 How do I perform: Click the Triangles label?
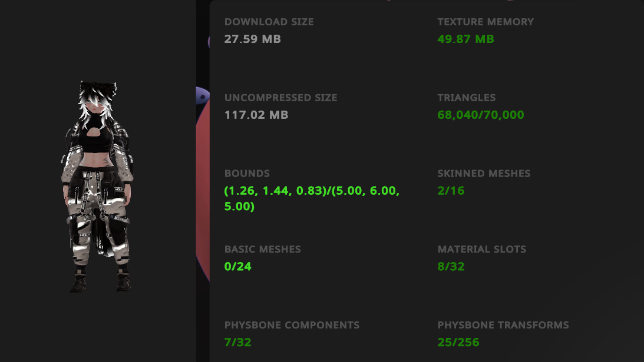pos(466,98)
